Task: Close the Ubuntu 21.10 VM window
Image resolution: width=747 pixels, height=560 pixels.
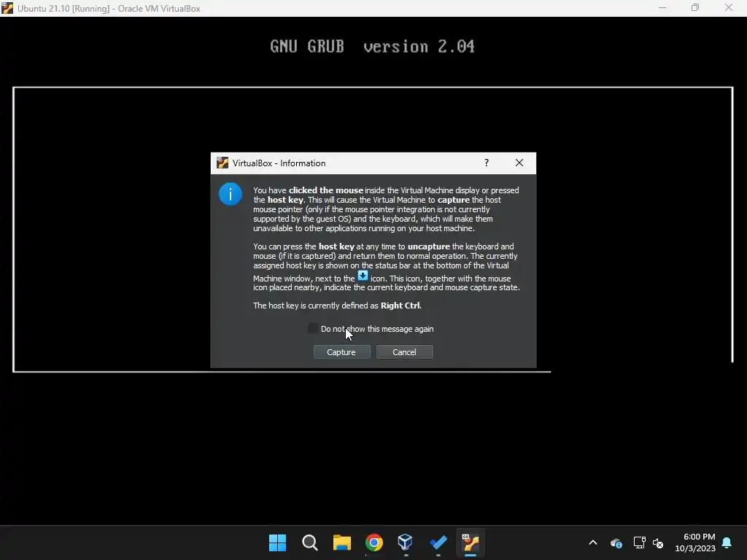Action: pyautogui.click(x=729, y=8)
